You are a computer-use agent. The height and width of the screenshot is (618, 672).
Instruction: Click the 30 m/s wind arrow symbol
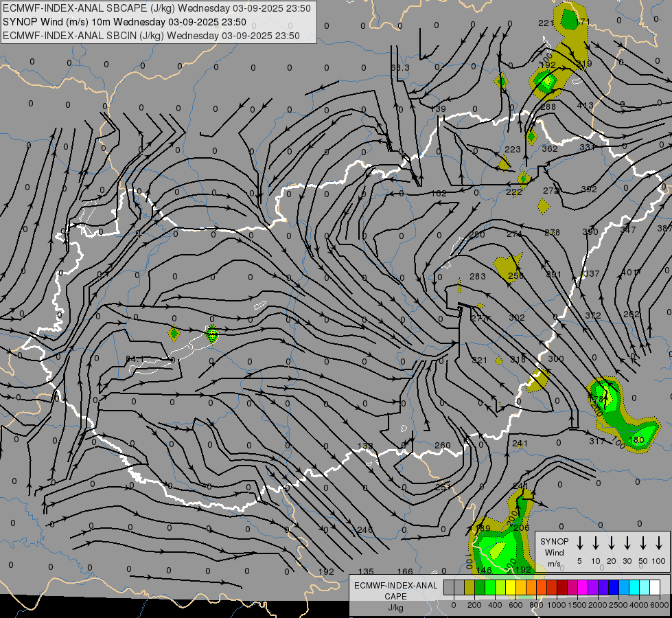[x=627, y=542]
